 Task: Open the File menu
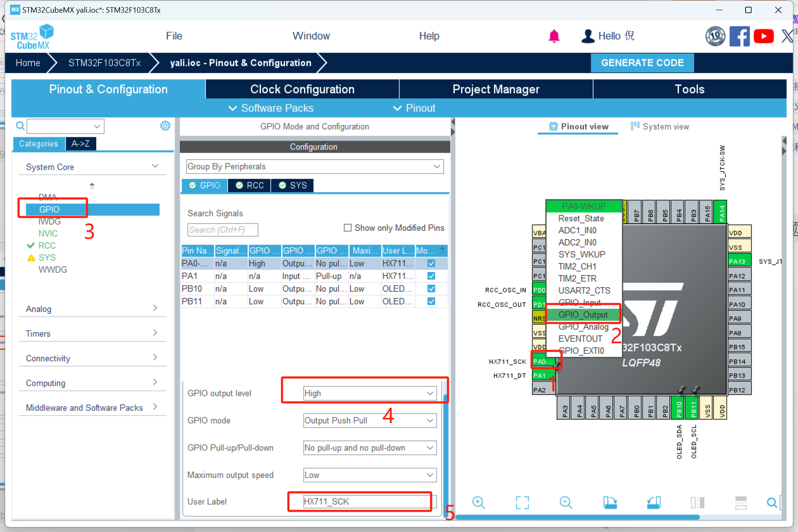click(174, 36)
